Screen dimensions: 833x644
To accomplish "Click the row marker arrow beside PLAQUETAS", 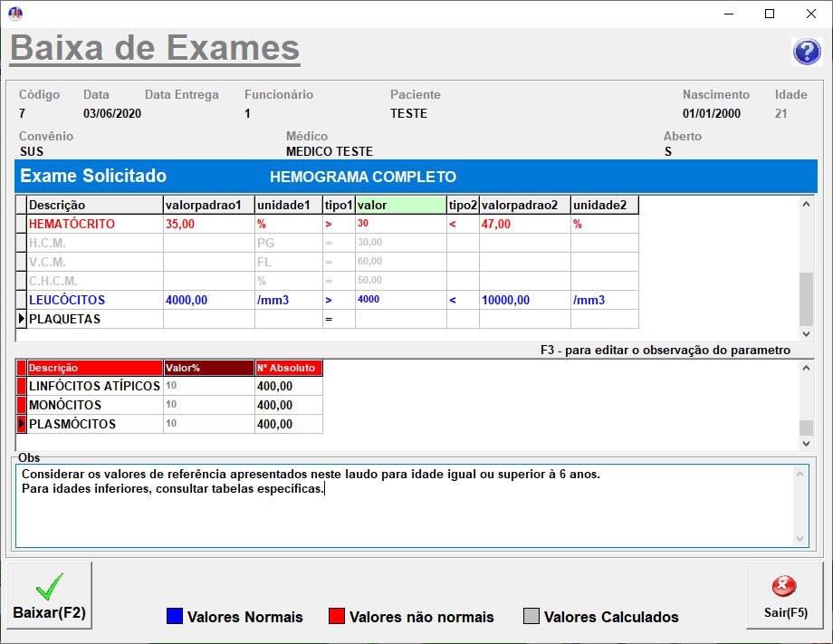I will point(21,319).
